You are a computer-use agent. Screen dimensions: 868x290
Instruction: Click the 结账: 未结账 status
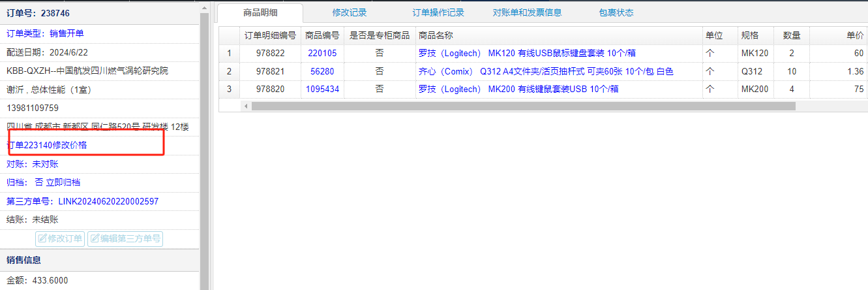tap(33, 219)
